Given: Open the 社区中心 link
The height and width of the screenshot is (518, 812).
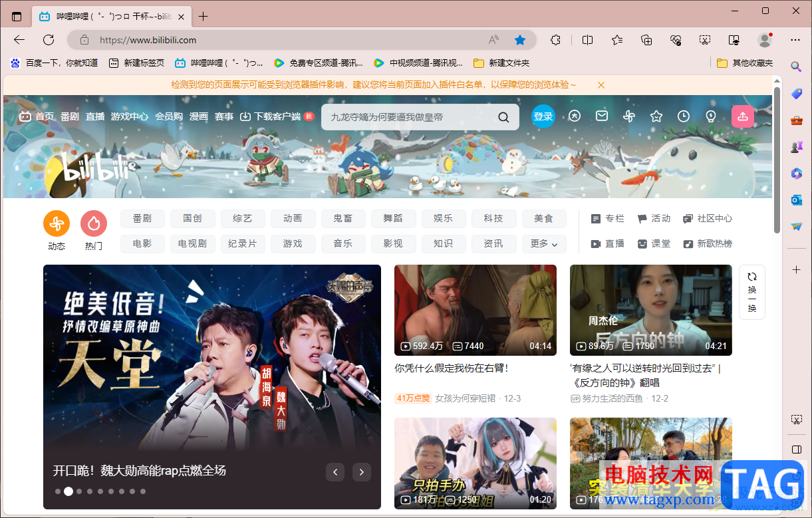Looking at the screenshot, I should (x=708, y=218).
